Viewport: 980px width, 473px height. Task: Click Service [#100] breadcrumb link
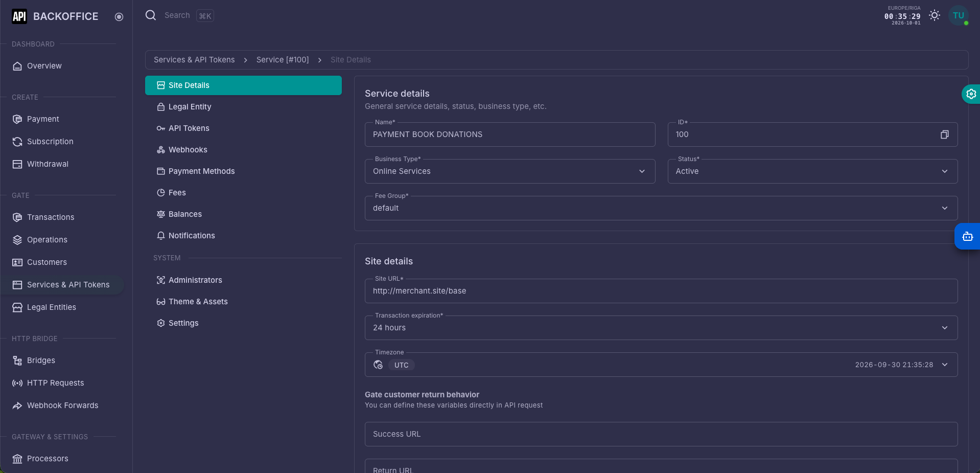283,60
